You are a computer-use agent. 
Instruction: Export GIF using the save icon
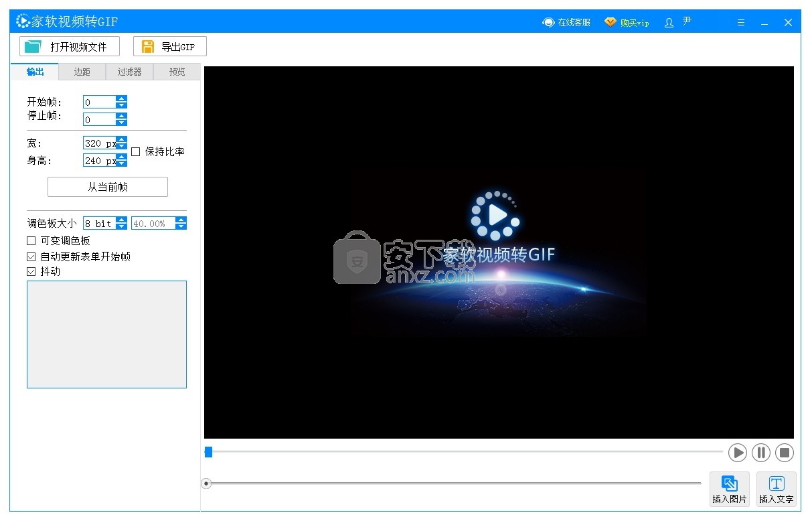[147, 47]
